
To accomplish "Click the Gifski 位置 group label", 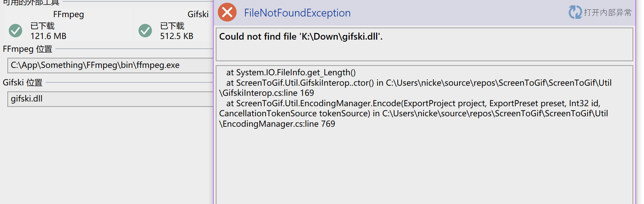I will pos(22,83).
